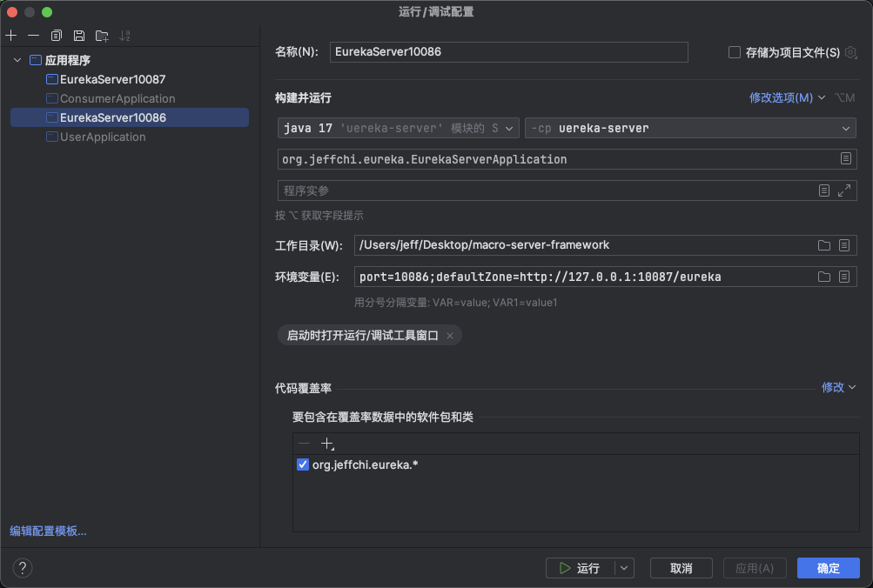Browse for working directory folder
873x588 pixels.
pos(823,245)
